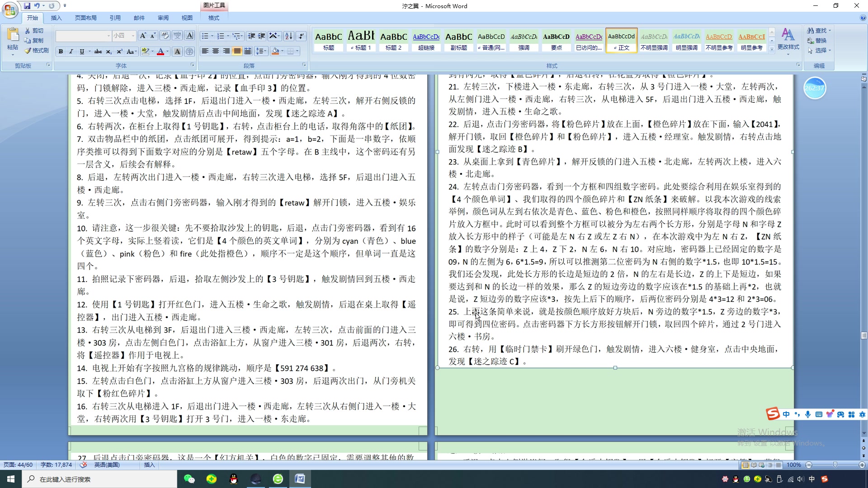Screen dimensions: 868x488
Task: Open the line spacing dropdown
Action: [261, 51]
